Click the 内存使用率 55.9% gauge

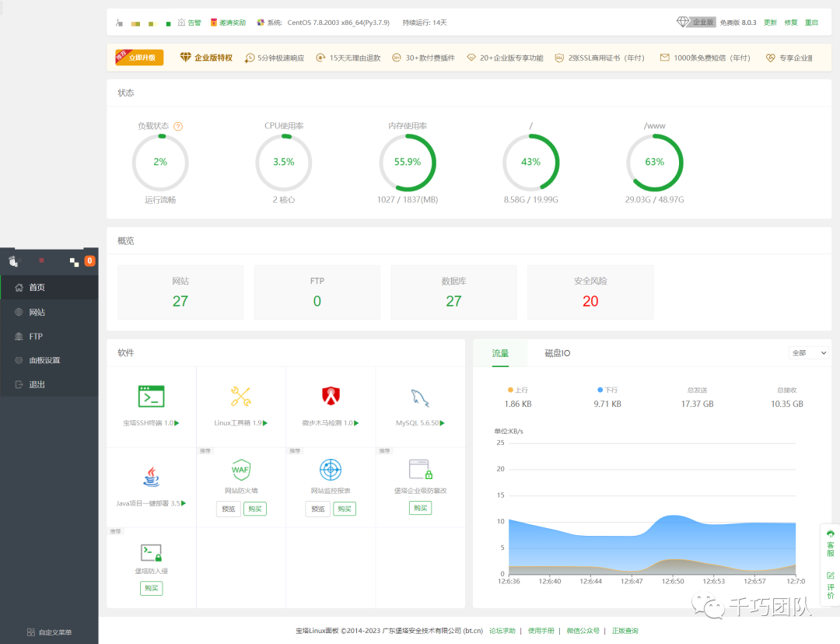point(408,163)
